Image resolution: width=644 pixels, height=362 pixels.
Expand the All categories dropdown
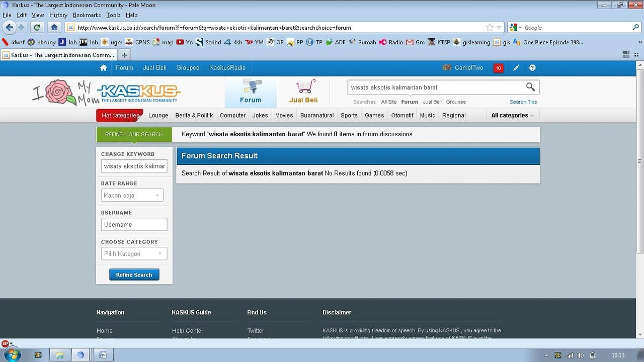tap(512, 115)
